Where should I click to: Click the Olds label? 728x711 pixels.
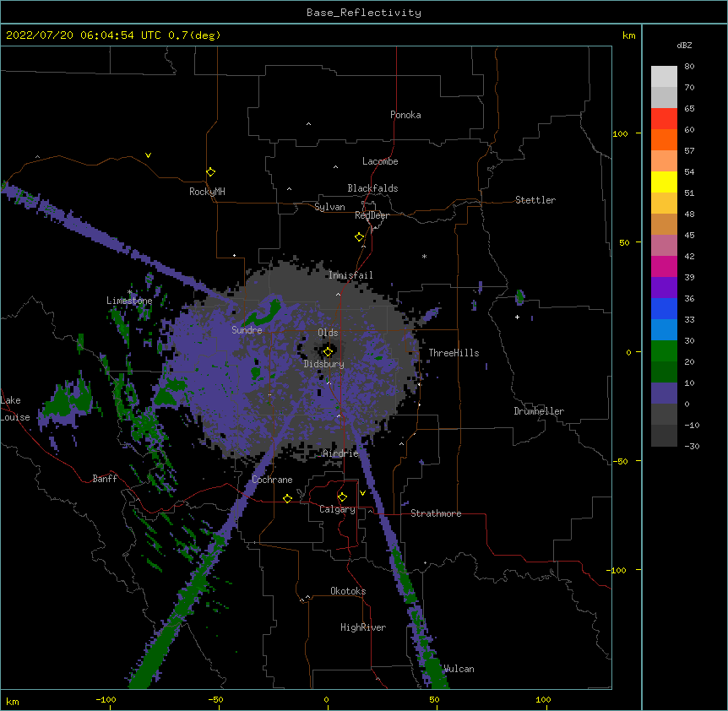click(328, 333)
